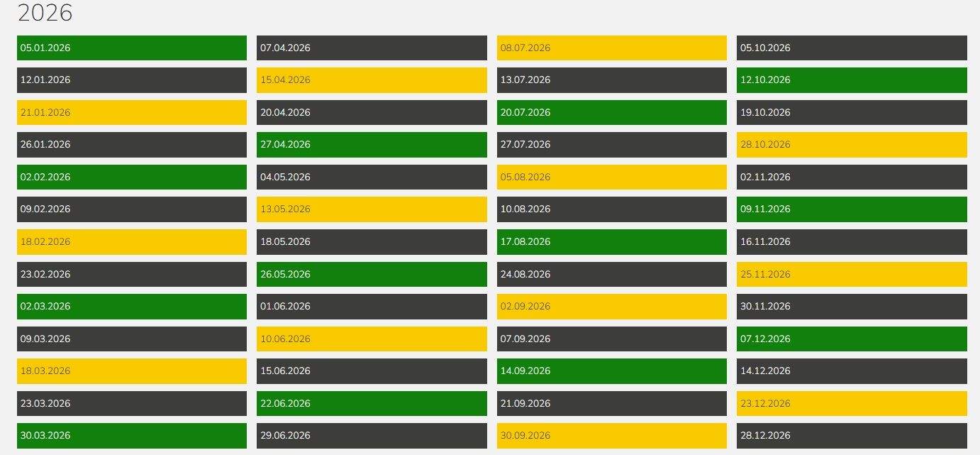Viewport: 980px width, 455px height.
Task: Click the yellow 10.06.2026 date bar
Action: [x=372, y=339]
